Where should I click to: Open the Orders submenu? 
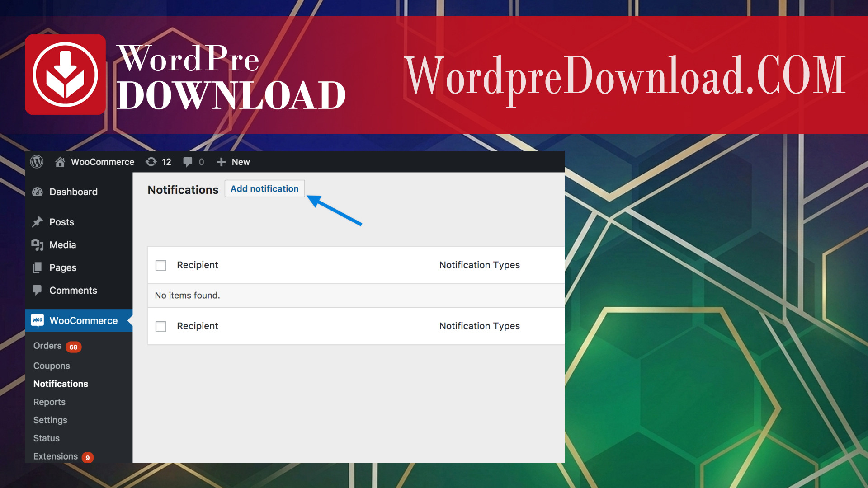click(47, 346)
